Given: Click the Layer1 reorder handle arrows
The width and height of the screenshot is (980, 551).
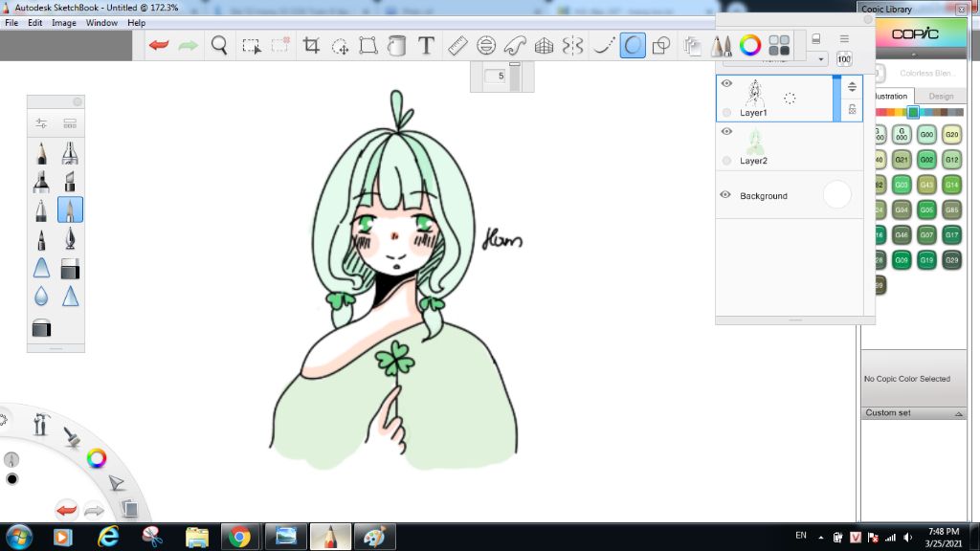Looking at the screenshot, I should click(852, 87).
